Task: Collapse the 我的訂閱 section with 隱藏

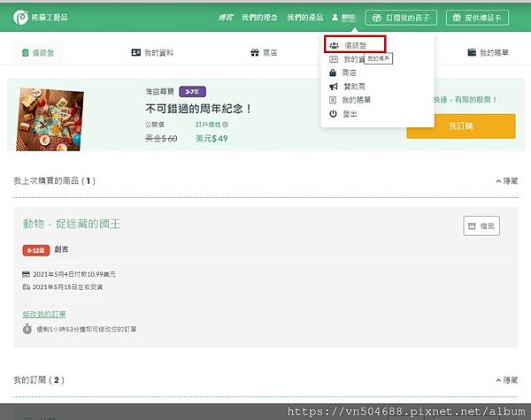Action: tap(507, 380)
